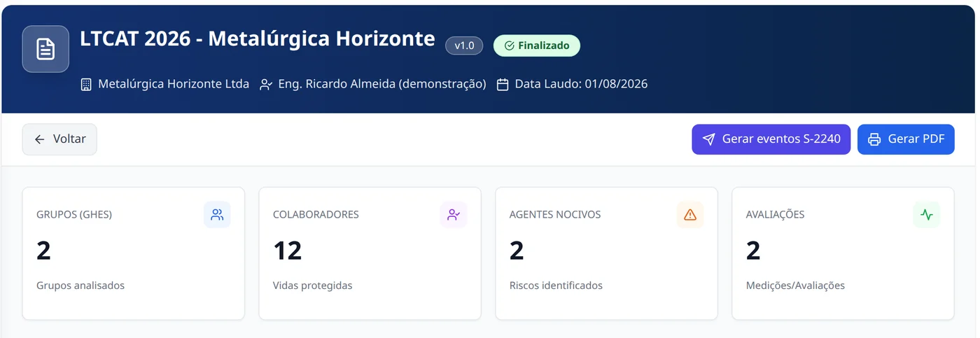Click the building icon next to Metalúrgica Horizonte Ltda
Screen dimensions: 980x338
86,85
